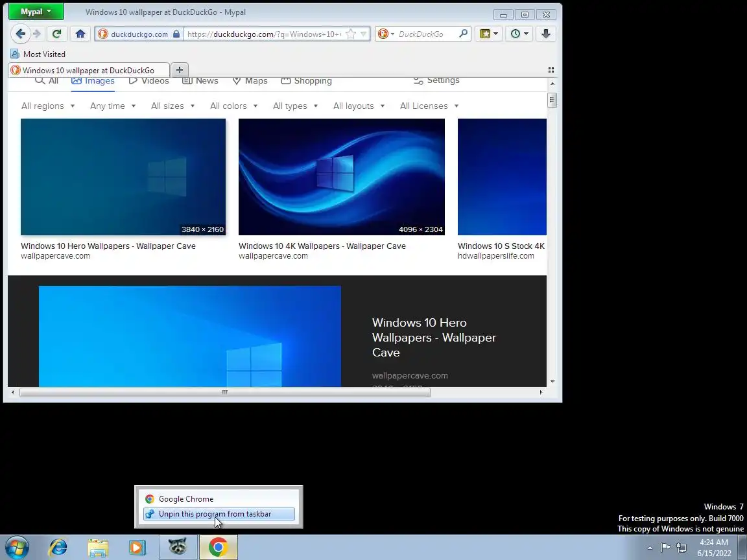Click the scroll right arrow
Viewport: 747px width, 560px height.
pyautogui.click(x=541, y=392)
